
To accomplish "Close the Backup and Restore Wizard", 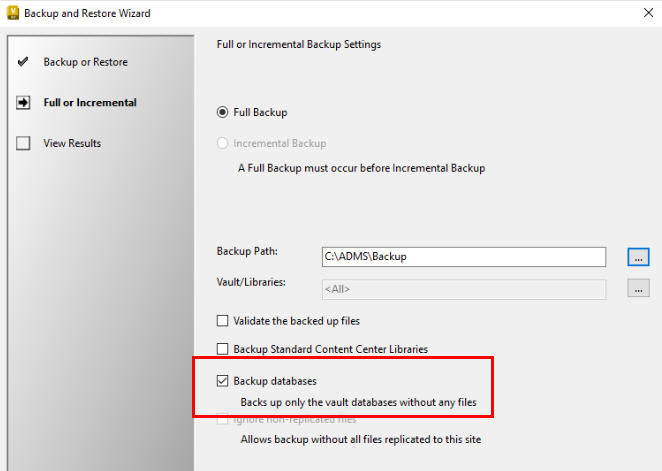I will tap(648, 13).
